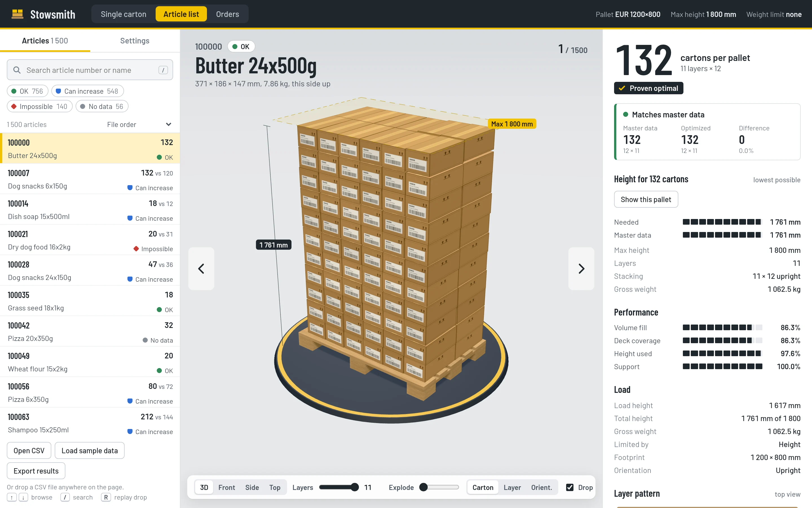Open the Articles 1500 panel tab
This screenshot has width=812, height=508.
(45, 41)
